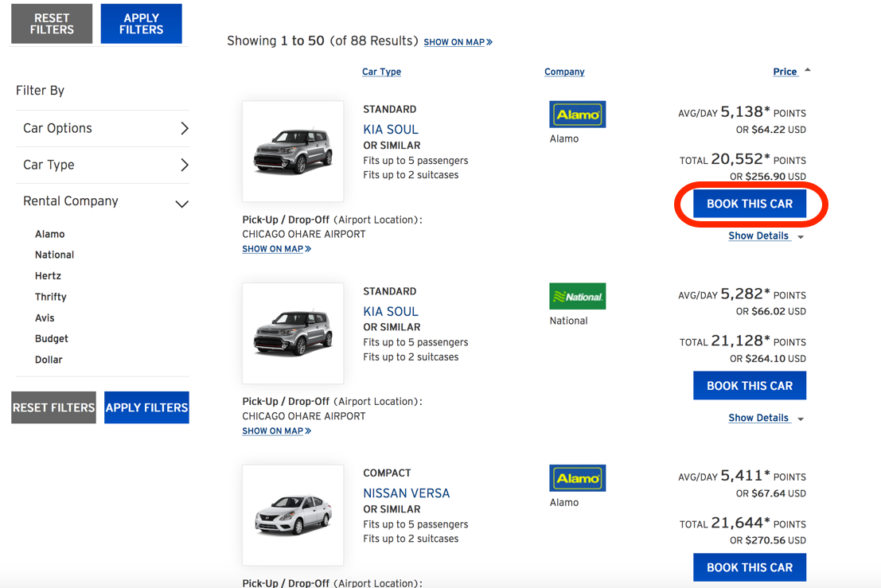Filter by National rental company
Image resolution: width=881 pixels, height=588 pixels.
click(x=54, y=255)
